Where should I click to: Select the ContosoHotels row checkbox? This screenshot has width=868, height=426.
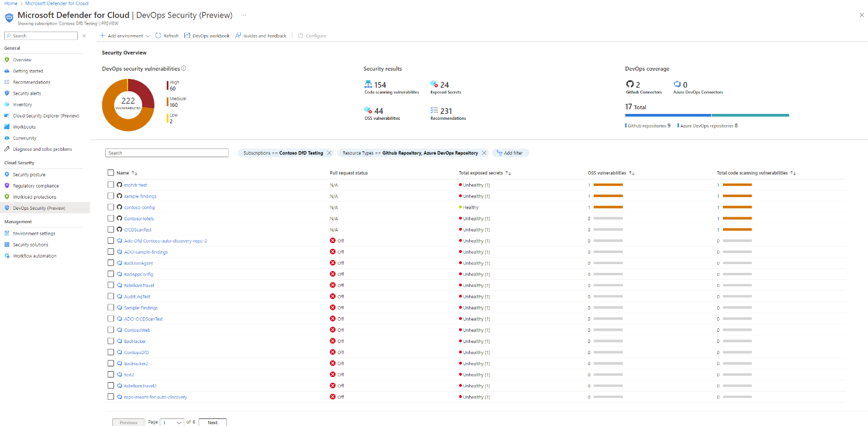111,219
